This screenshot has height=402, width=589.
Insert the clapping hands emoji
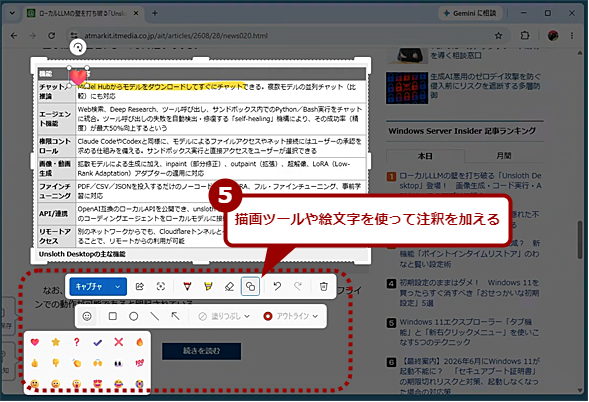(x=77, y=363)
